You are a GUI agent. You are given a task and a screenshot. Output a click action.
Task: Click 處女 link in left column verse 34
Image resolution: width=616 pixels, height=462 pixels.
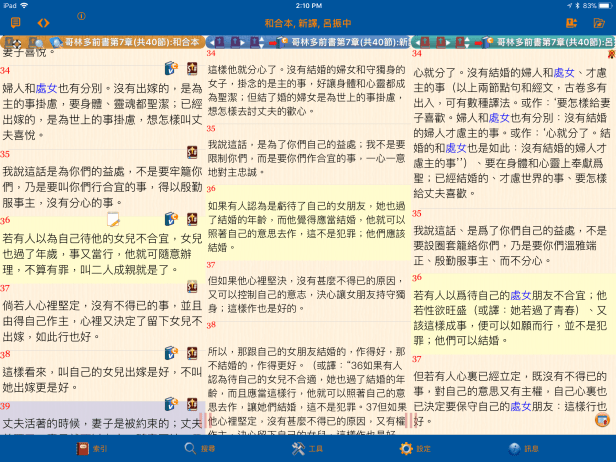tap(45, 88)
